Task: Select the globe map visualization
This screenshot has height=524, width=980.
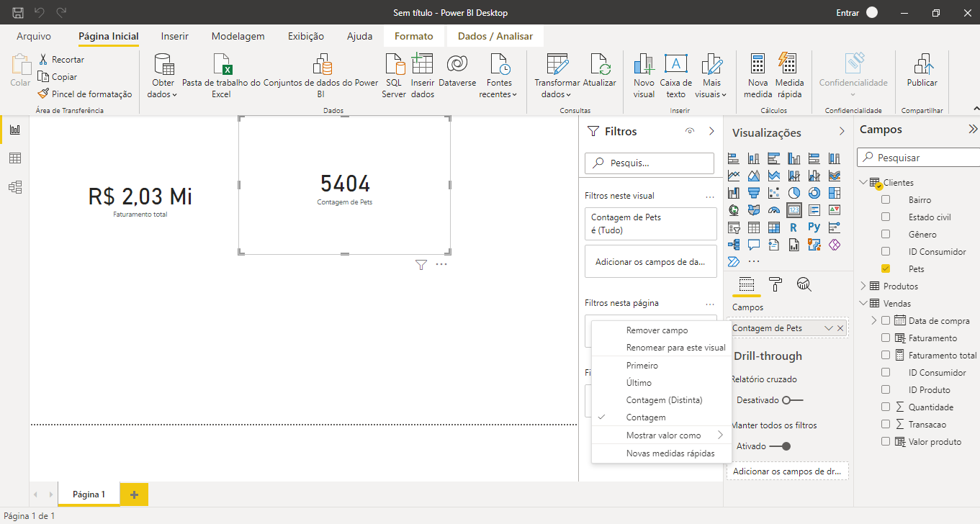Action: pos(734,210)
